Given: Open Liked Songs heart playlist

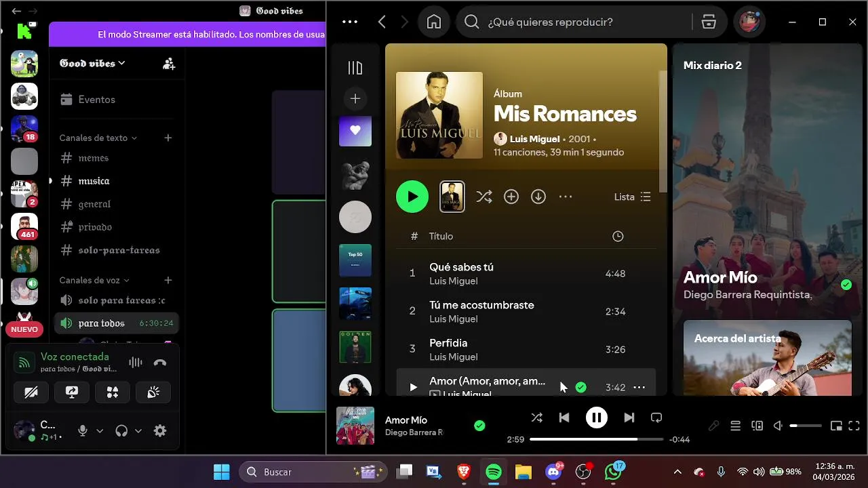Looking at the screenshot, I should tap(355, 130).
